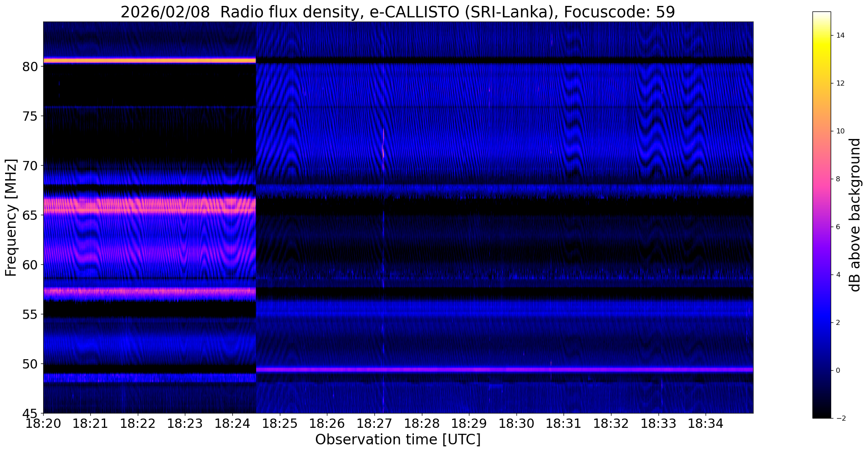Screen dimensions: 868x452
Task: Click the colorbar tick labeled 6 dB
Action: 838,227
